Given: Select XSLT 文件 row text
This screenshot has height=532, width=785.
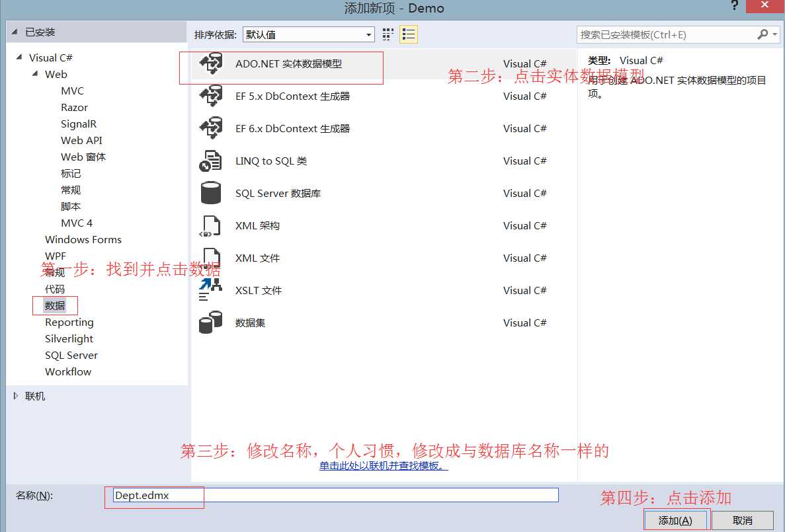Looking at the screenshot, I should click(x=259, y=290).
